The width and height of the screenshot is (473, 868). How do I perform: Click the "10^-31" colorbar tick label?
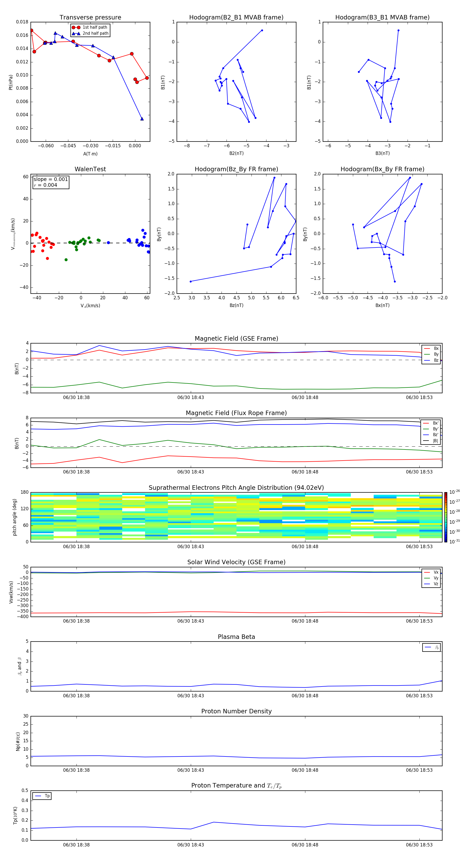click(x=455, y=542)
